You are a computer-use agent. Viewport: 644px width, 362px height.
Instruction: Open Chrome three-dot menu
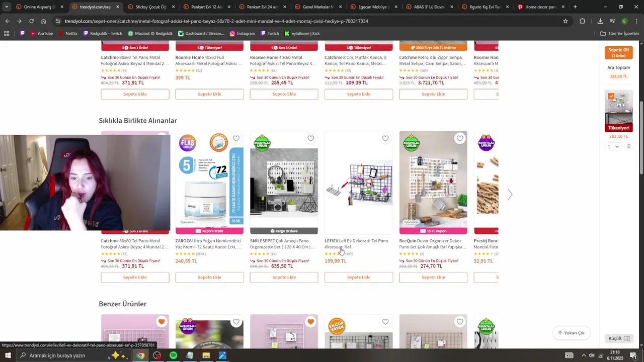coord(636,21)
